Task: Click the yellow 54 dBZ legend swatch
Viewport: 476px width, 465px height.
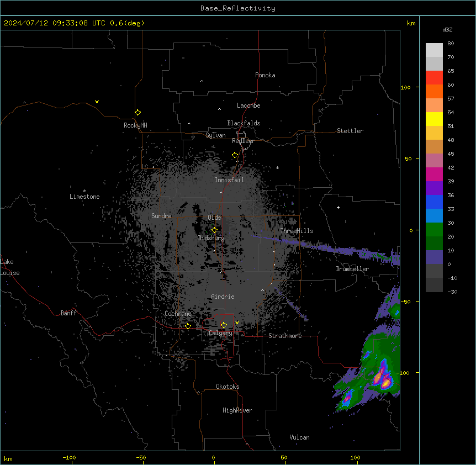Action: tap(434, 119)
